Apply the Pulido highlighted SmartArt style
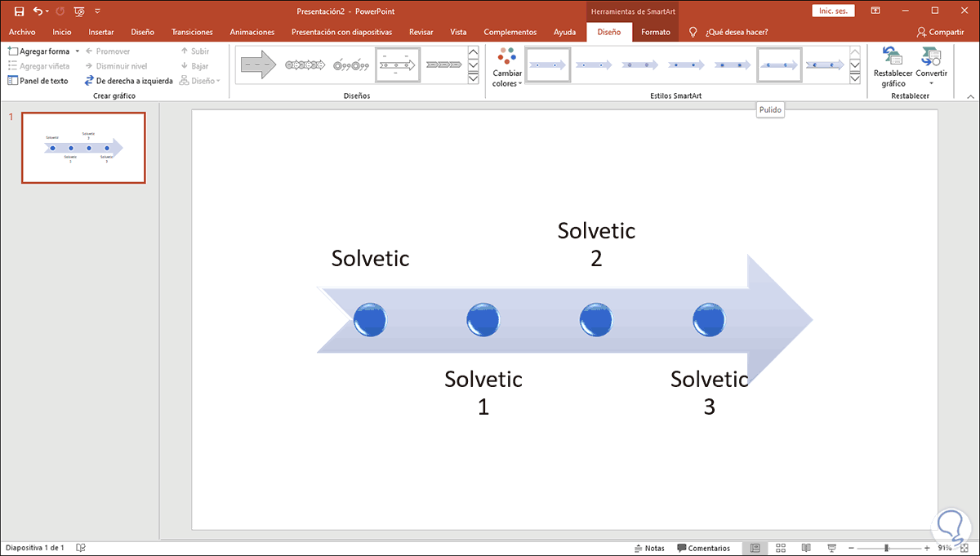The width and height of the screenshot is (980, 556). [779, 64]
